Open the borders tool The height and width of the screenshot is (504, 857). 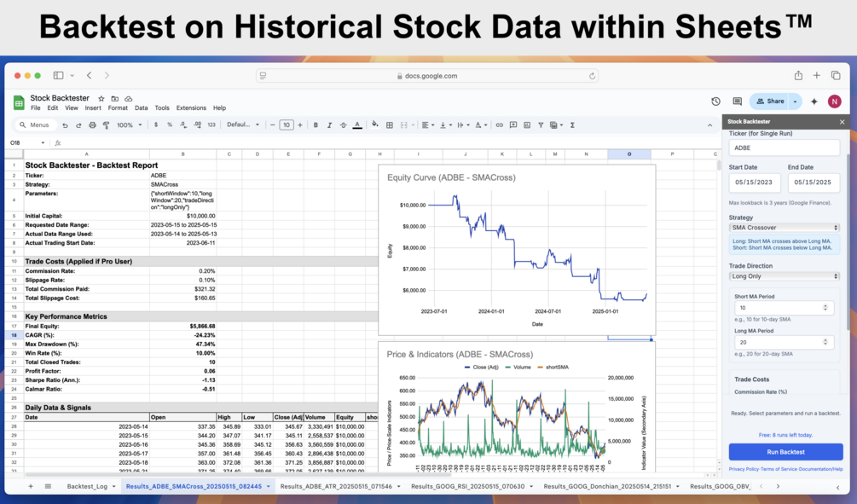point(390,125)
